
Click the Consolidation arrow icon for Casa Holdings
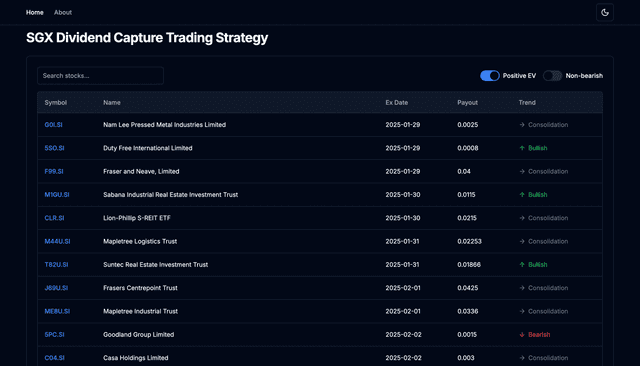coord(522,357)
